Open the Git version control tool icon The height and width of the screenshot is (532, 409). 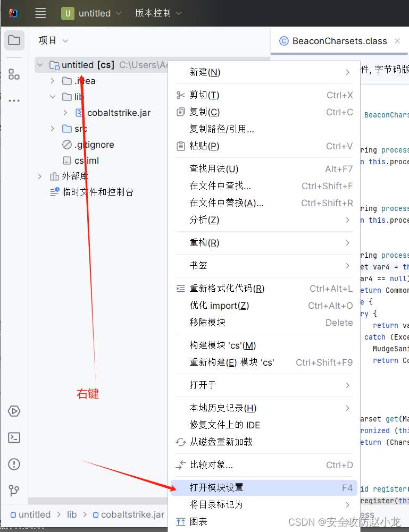(x=14, y=491)
